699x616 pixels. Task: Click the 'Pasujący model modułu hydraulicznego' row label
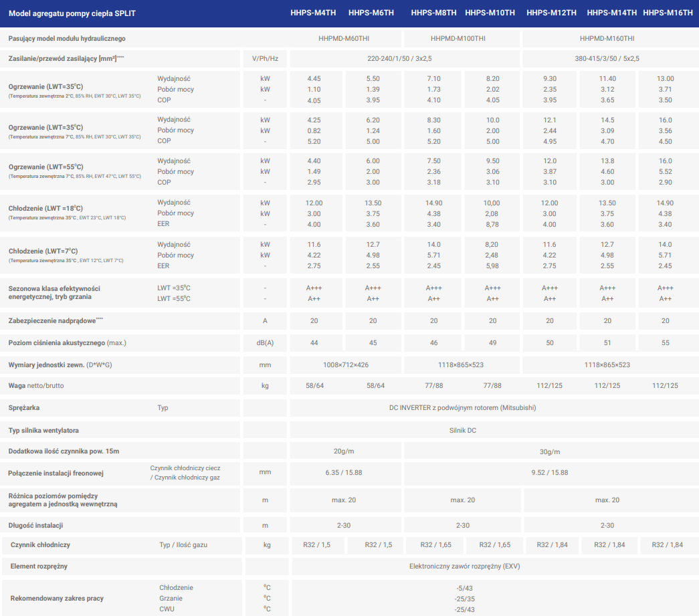67,39
